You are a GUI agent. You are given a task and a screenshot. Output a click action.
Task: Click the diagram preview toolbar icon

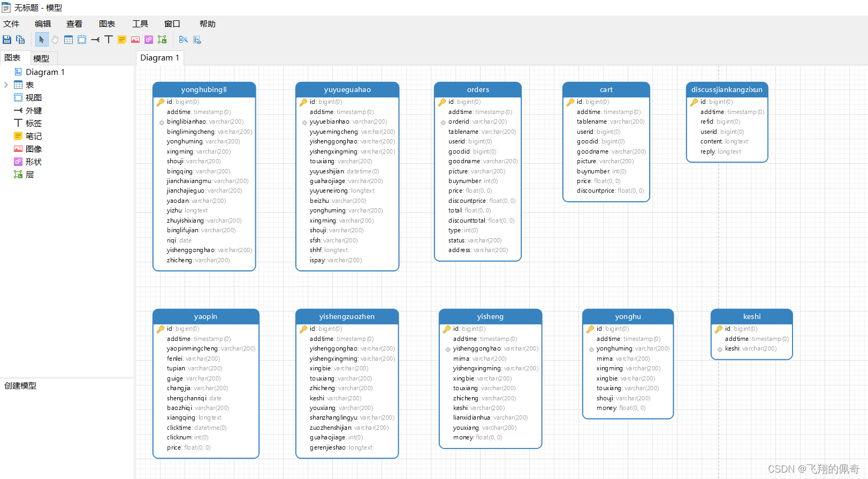197,40
